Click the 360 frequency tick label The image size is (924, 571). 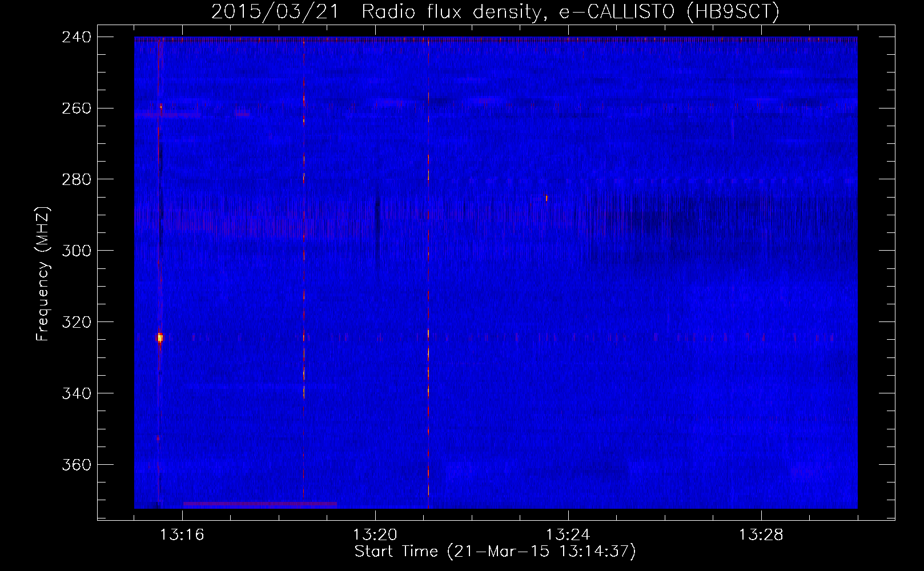coord(77,465)
